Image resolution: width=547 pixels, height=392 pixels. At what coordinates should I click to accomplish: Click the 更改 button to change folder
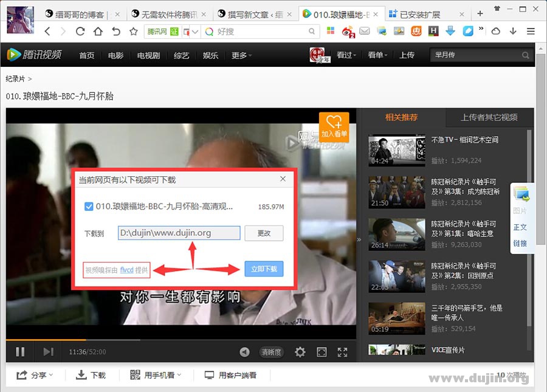click(x=264, y=233)
